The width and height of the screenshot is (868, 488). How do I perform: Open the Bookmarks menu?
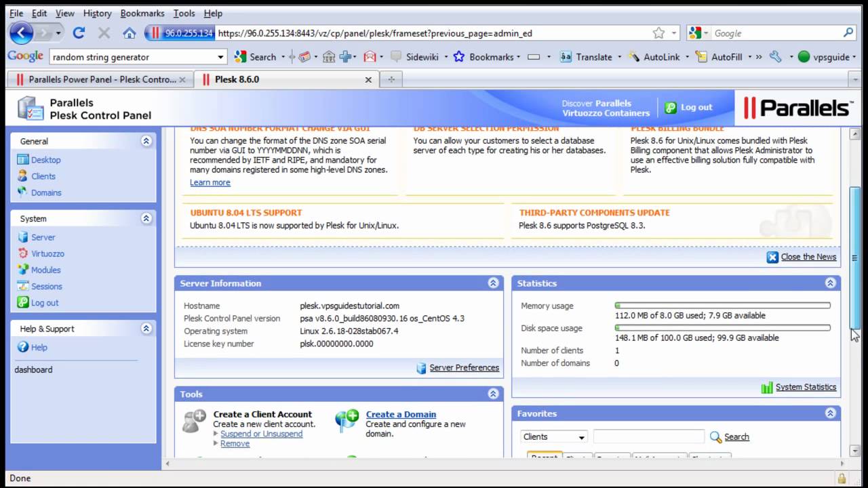(x=142, y=13)
